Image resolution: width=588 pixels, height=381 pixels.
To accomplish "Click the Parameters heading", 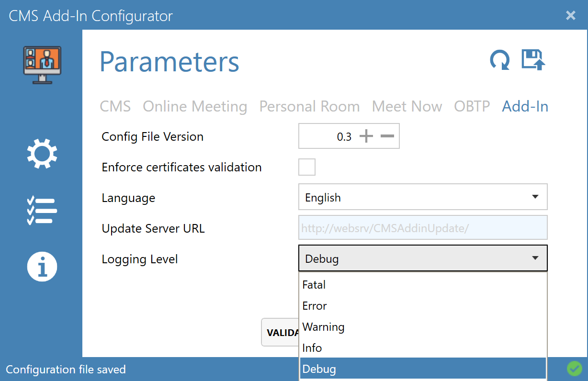I will pos(170,62).
